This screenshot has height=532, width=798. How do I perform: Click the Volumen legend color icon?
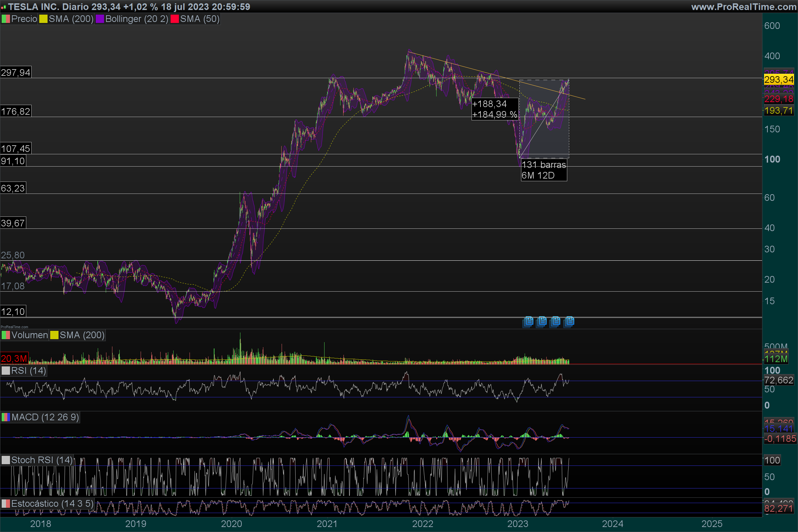click(6, 335)
